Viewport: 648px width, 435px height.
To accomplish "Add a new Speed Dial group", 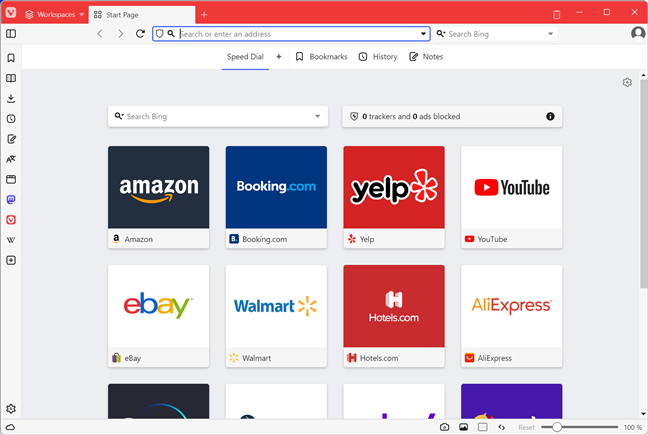I will click(x=279, y=57).
